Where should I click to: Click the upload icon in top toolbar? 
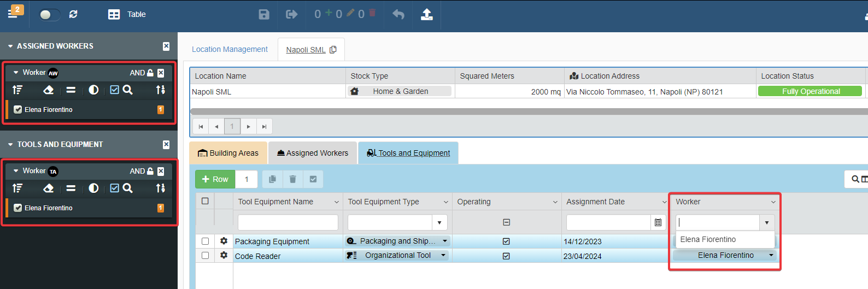coord(426,14)
